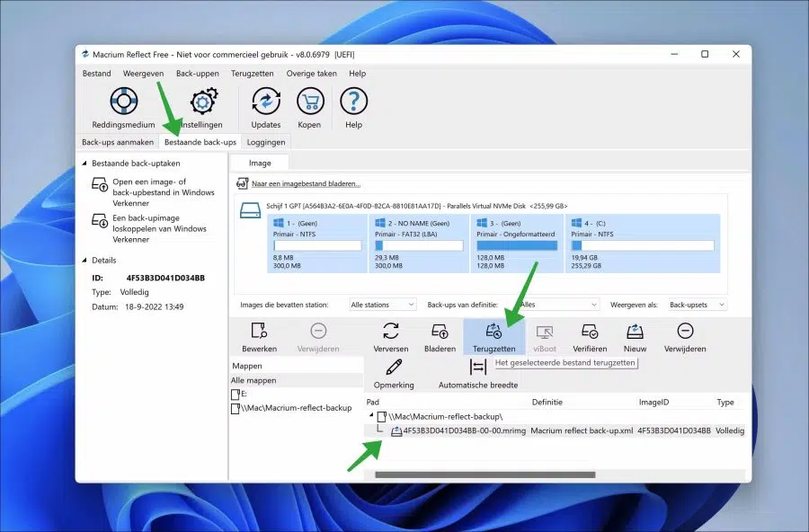Sort by Definitie column header
This screenshot has width=809, height=532.
547,402
